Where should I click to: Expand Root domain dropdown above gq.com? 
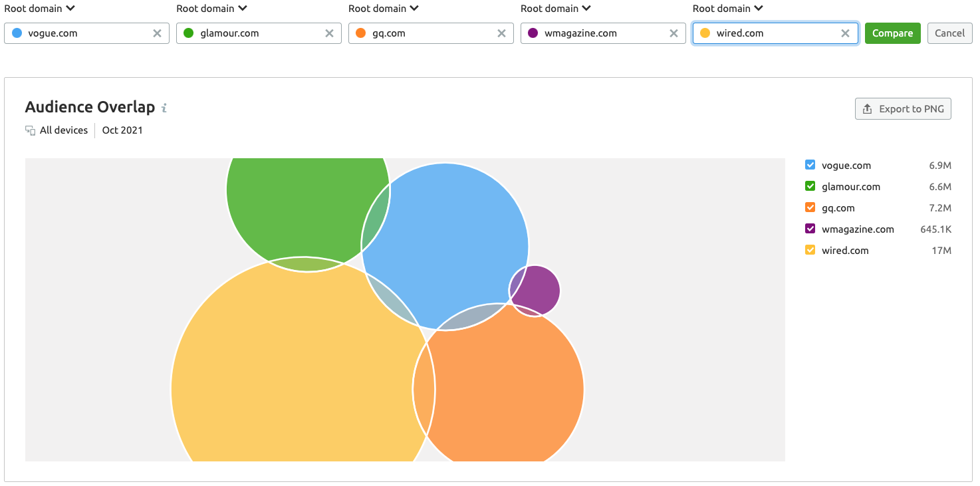tap(384, 9)
